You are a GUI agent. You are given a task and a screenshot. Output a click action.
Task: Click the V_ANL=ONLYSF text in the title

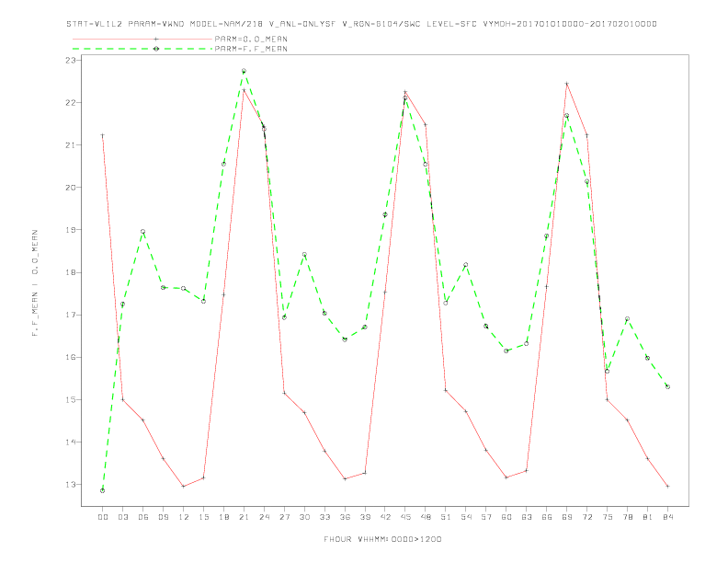302,24
